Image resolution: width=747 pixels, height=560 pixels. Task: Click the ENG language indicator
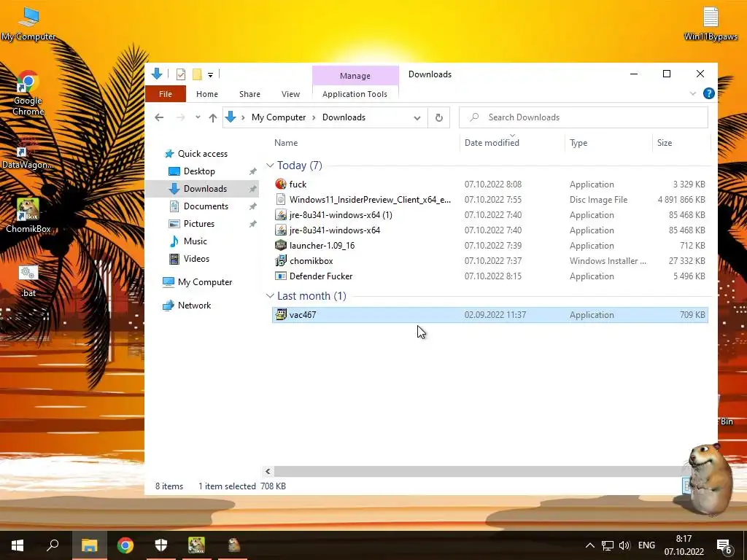pos(646,545)
